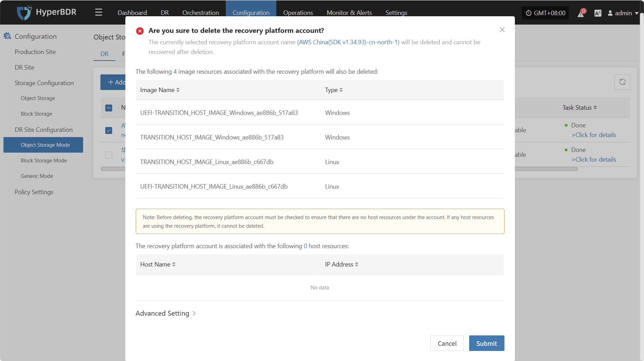Select the Configuration top menu
Viewport: 644px width, 361px height.
tap(251, 13)
